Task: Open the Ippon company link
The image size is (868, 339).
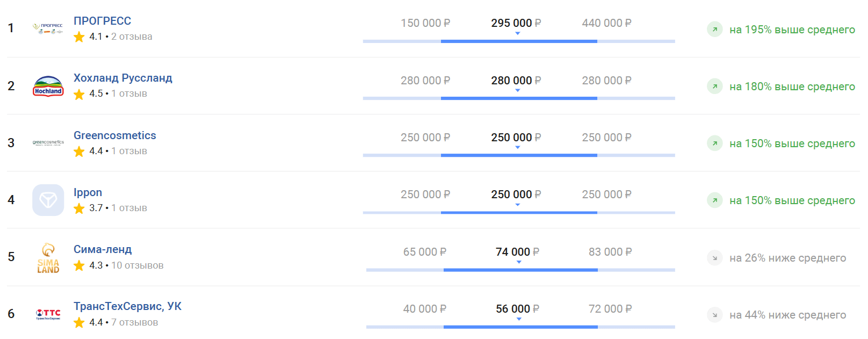Action: coord(88,192)
